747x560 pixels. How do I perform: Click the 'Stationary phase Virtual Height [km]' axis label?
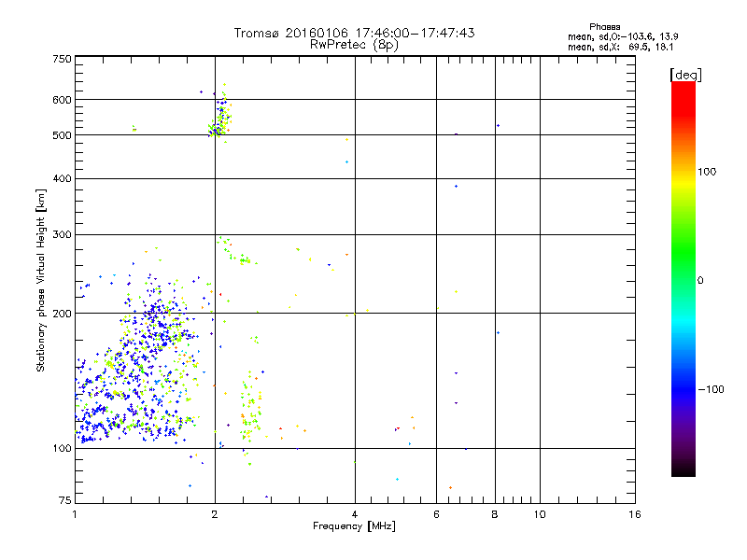pos(41,280)
